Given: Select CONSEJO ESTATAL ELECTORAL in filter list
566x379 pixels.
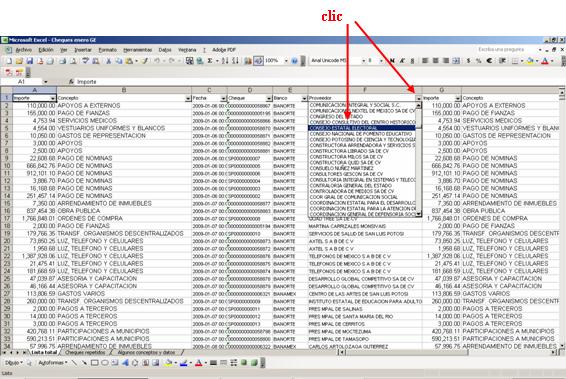Looking at the screenshot, I should pos(362,128).
